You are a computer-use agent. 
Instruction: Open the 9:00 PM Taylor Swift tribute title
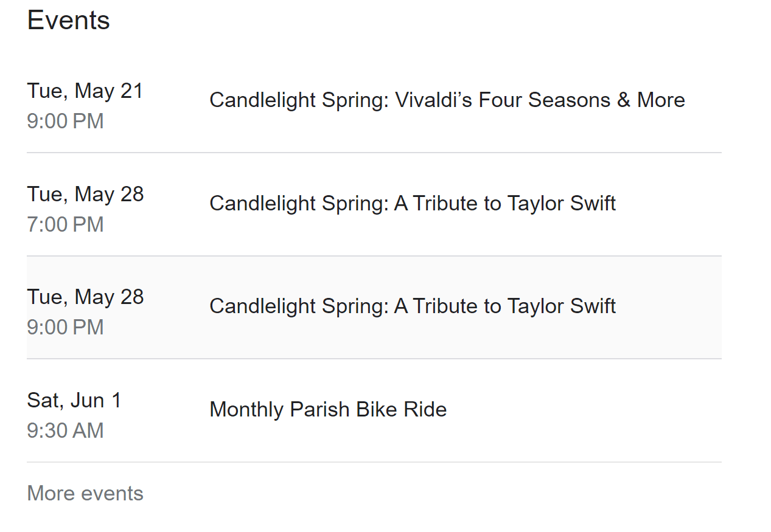412,306
